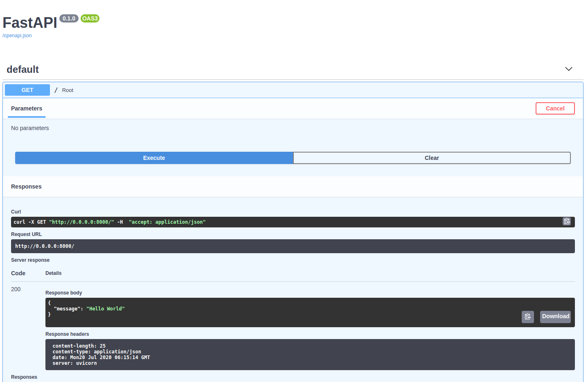This screenshot has height=382, width=588.
Task: Click the Curl label
Action: tap(16, 212)
